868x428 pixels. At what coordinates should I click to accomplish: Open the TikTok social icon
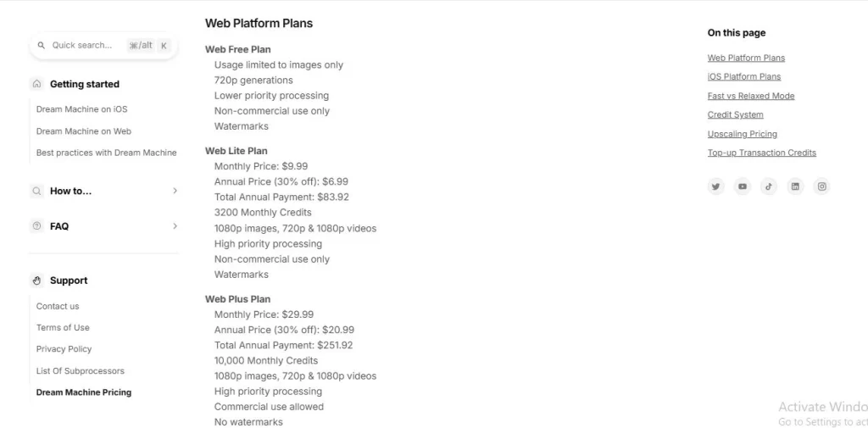[769, 186]
